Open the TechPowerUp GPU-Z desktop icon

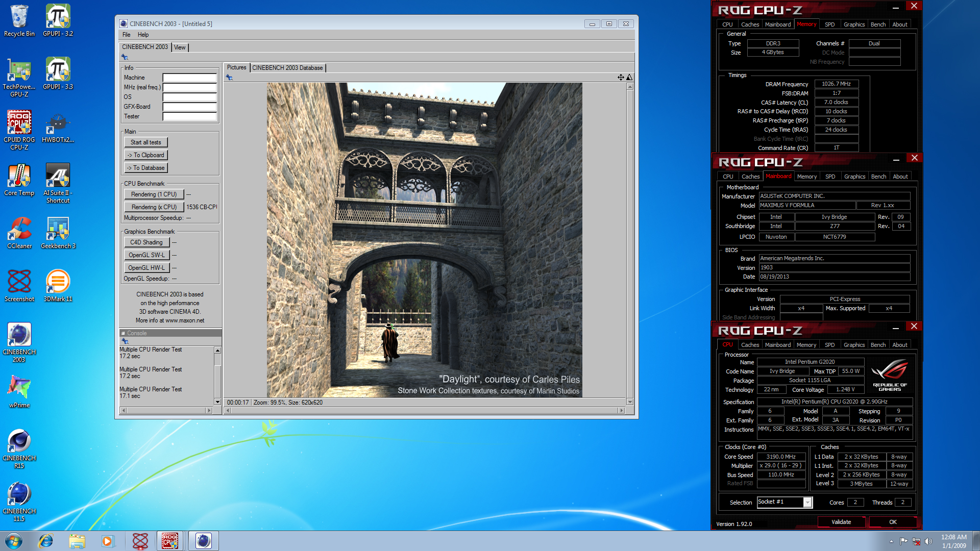[19, 77]
